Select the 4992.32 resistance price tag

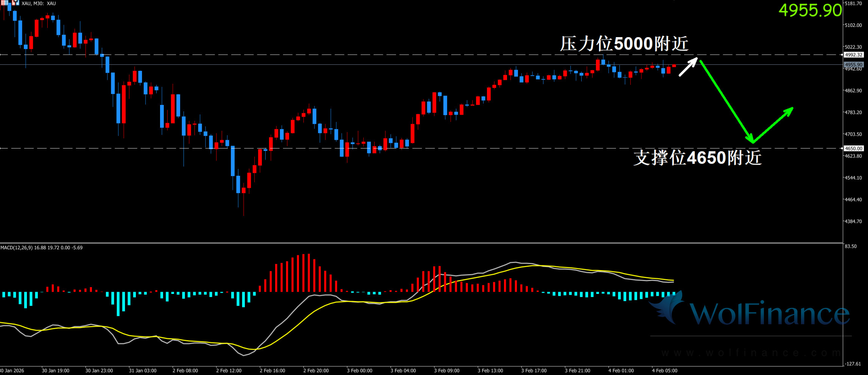click(854, 55)
